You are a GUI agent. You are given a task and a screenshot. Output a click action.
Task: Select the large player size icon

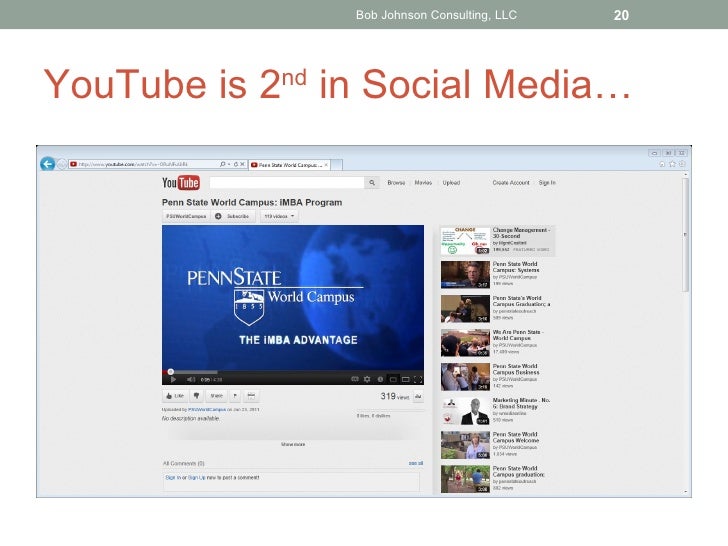pos(405,379)
